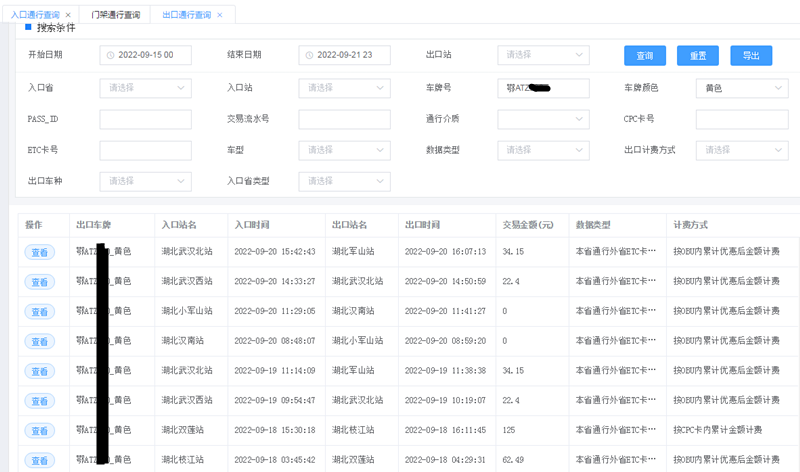Click 查看 for the 16:11:45 exit row
This screenshot has height=472, width=800.
(39, 431)
